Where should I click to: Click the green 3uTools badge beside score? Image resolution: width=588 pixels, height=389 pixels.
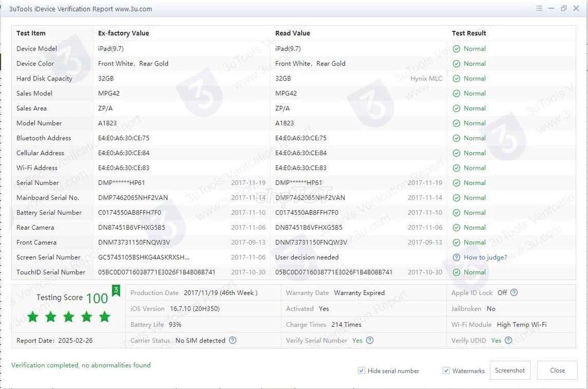(116, 290)
